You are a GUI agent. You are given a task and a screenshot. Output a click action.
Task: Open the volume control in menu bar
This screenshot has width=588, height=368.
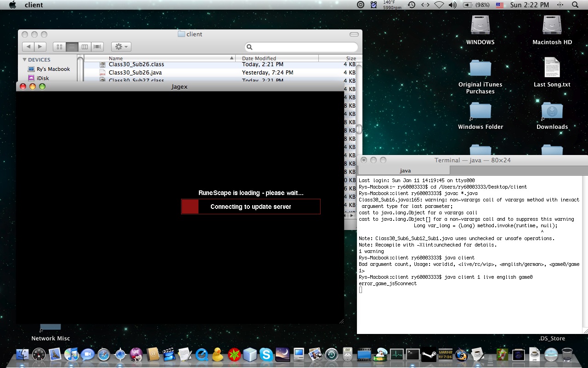pyautogui.click(x=452, y=5)
